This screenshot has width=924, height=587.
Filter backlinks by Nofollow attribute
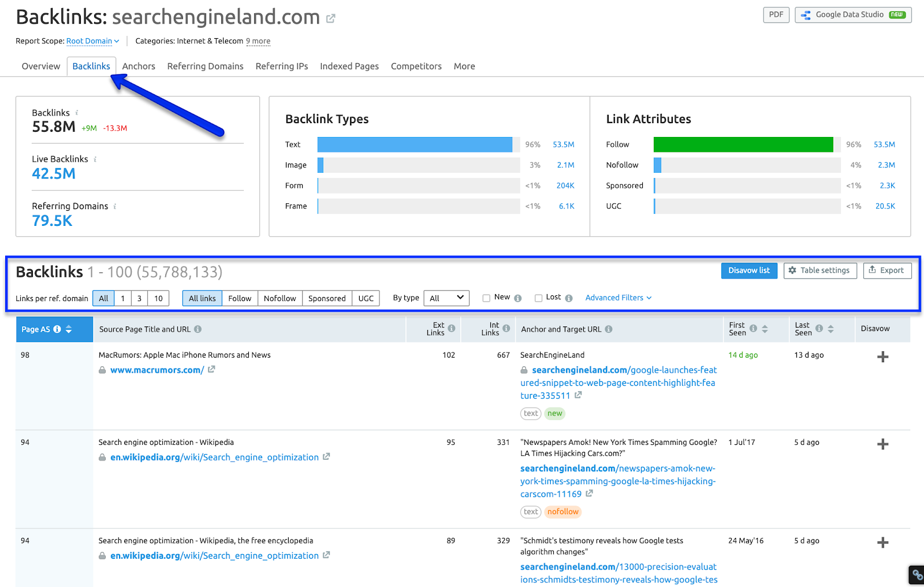(x=280, y=298)
